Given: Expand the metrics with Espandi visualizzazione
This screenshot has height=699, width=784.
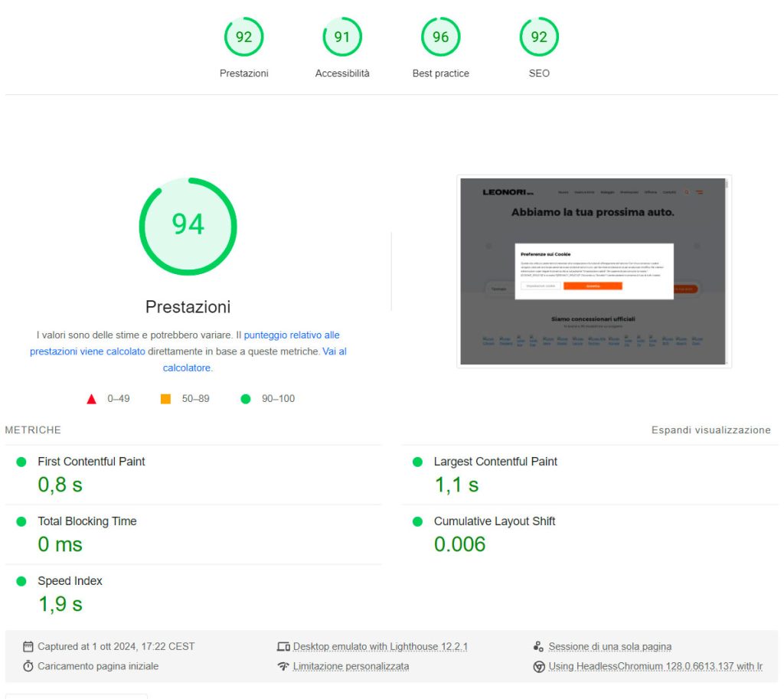Looking at the screenshot, I should pyautogui.click(x=710, y=430).
